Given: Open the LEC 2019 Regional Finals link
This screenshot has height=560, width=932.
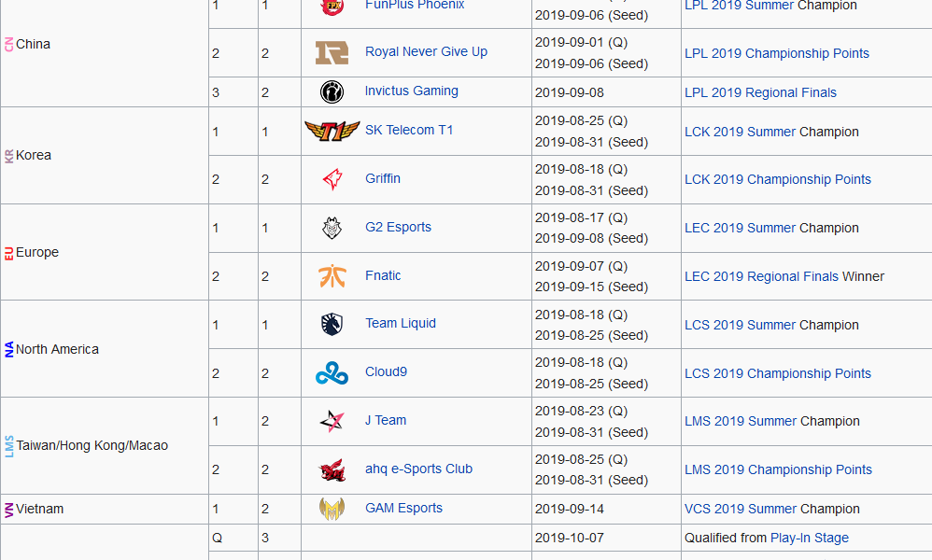Looking at the screenshot, I should point(761,276).
